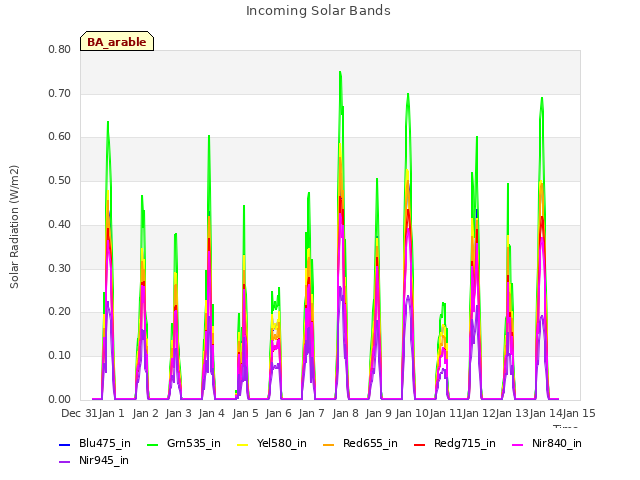
Task: Click the Jan 3 x-axis label
Action: pos(178,413)
